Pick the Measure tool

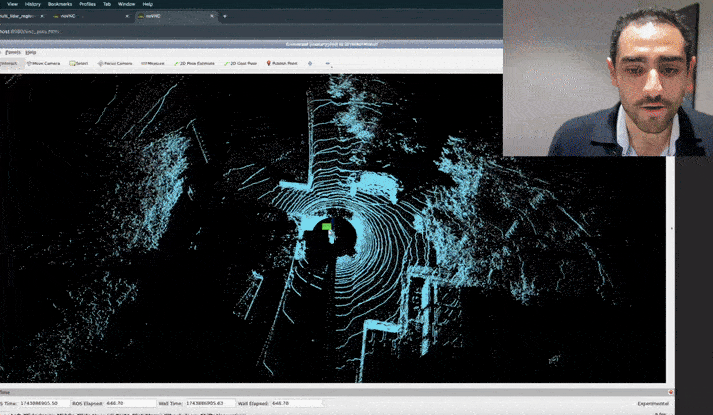click(x=151, y=63)
